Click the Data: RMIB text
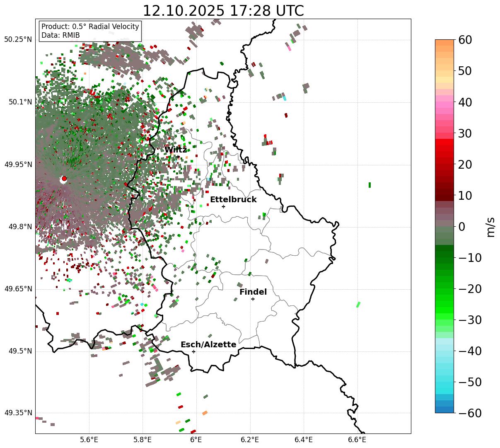Viewport: 500px width, 448px height. 60,35
